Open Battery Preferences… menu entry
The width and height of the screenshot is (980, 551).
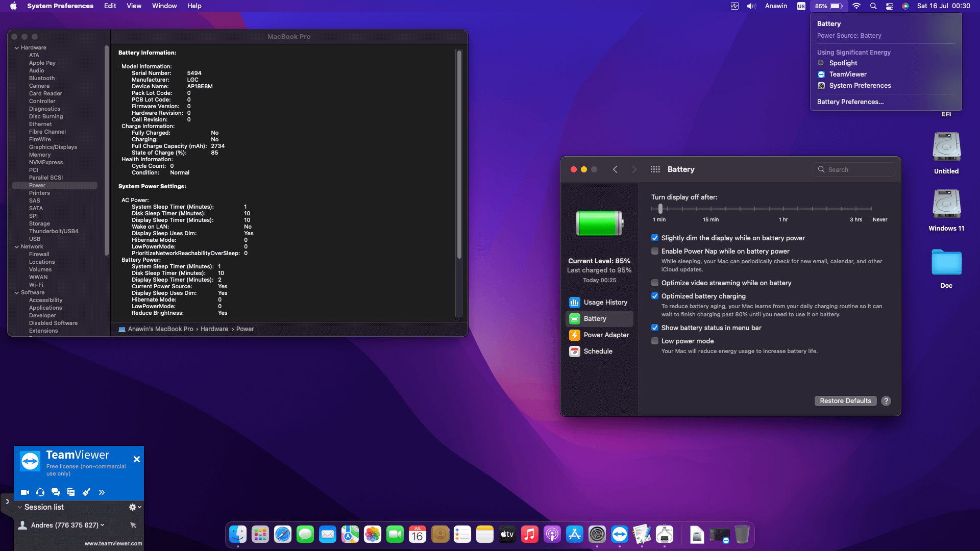tap(886, 102)
